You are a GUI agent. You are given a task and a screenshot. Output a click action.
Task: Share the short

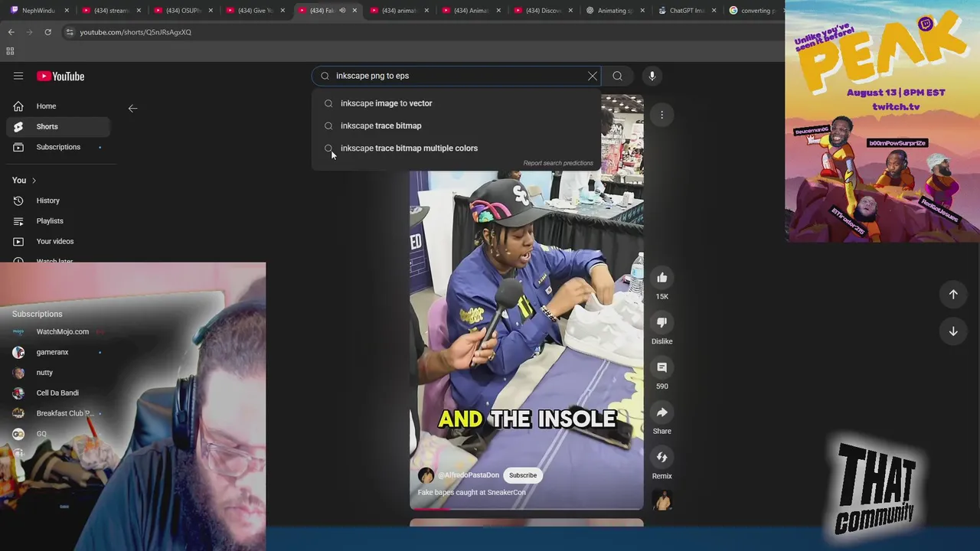click(662, 412)
